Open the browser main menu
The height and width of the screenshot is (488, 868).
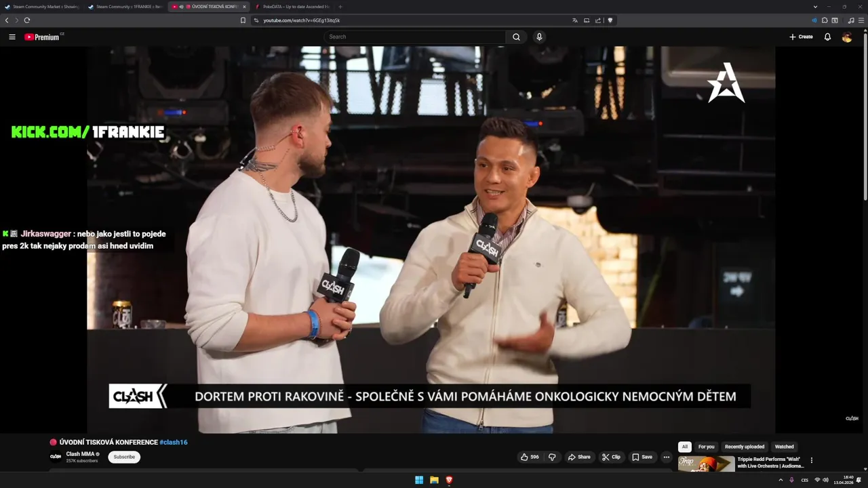pos(861,20)
